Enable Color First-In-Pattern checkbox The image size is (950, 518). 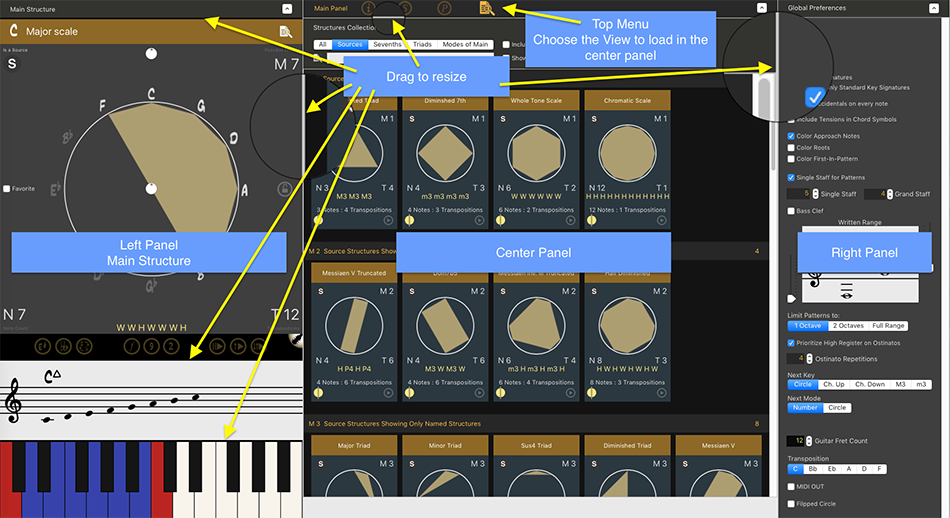pyautogui.click(x=791, y=159)
